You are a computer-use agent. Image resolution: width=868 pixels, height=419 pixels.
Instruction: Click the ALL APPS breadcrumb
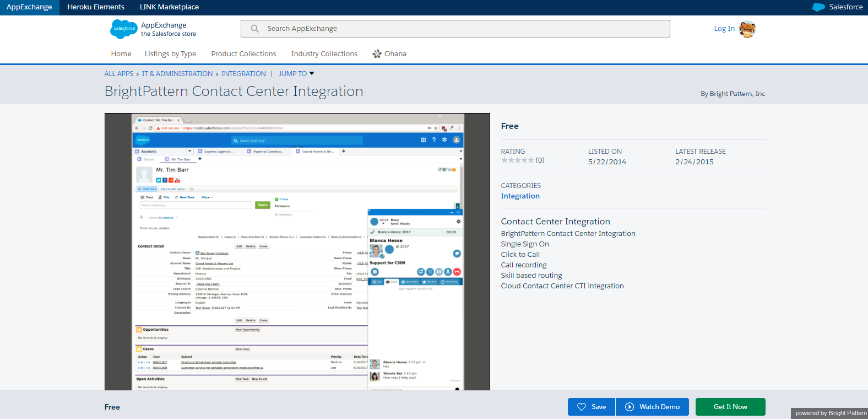point(119,74)
